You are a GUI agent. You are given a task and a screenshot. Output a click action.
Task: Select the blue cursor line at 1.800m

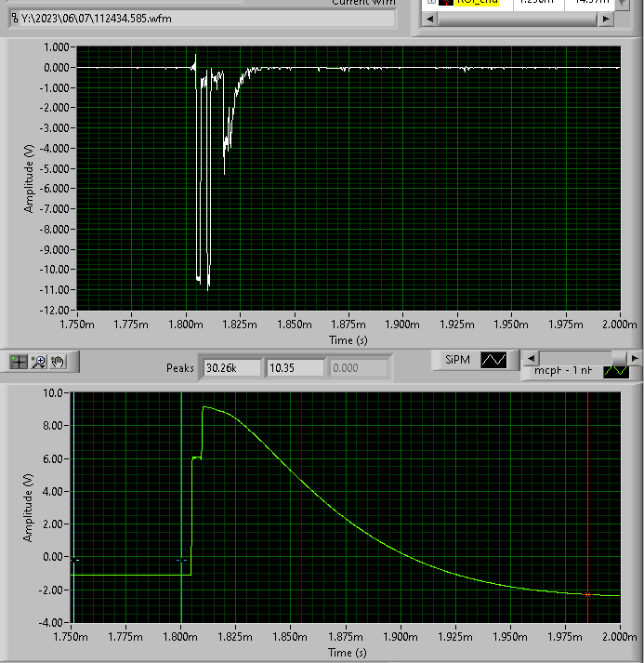click(182, 508)
